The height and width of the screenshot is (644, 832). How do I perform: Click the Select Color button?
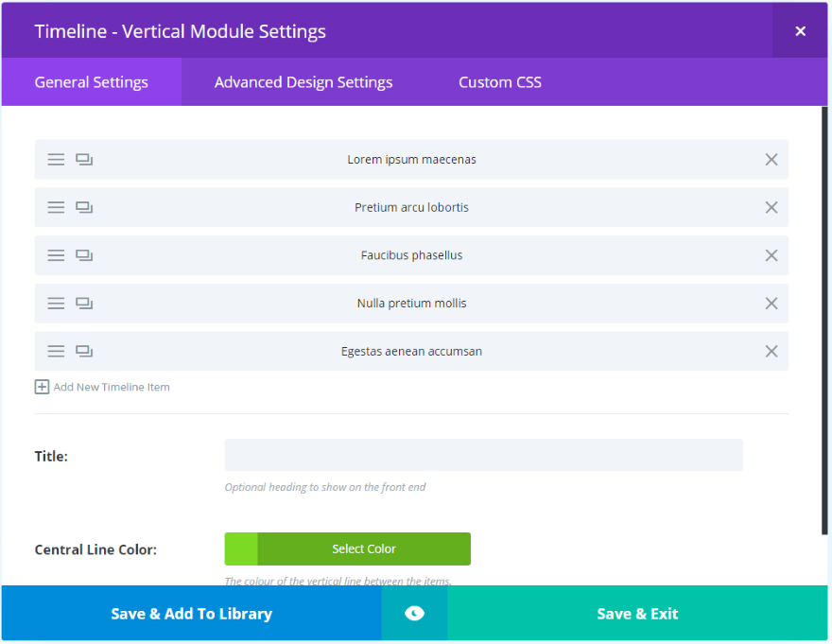click(x=364, y=549)
